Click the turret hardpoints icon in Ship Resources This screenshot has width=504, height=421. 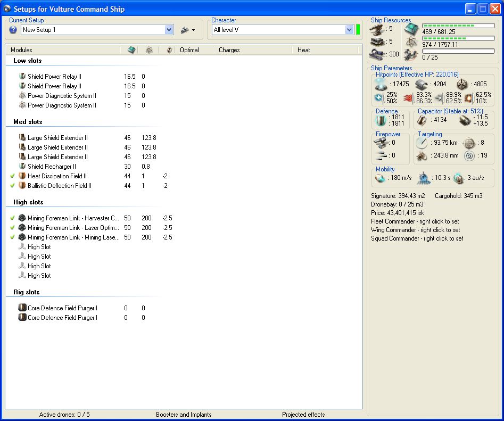pos(377,30)
